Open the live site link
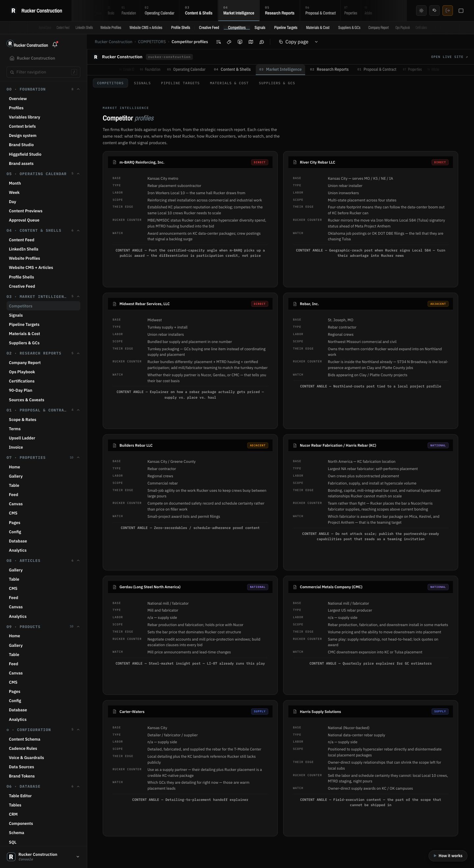This screenshot has height=868, width=474. [x=449, y=57]
